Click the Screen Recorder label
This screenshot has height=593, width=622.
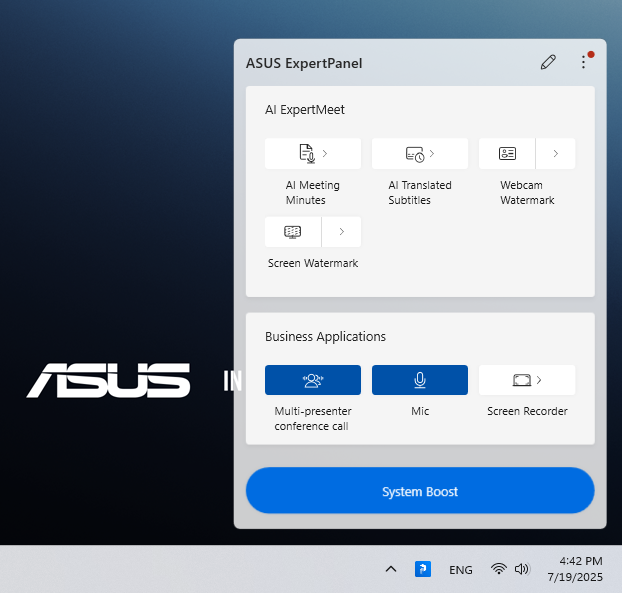point(527,411)
